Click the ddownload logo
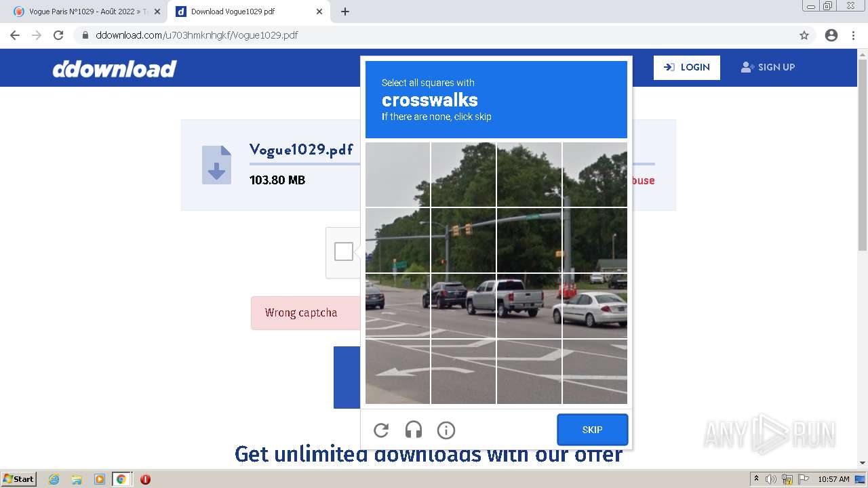 [115, 68]
